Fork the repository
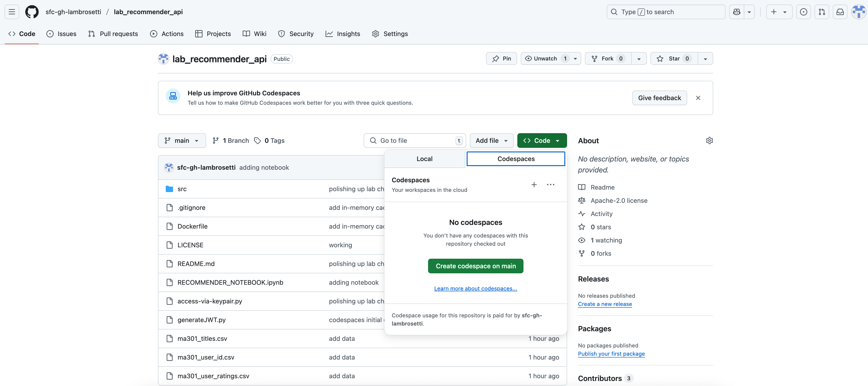 (608, 59)
